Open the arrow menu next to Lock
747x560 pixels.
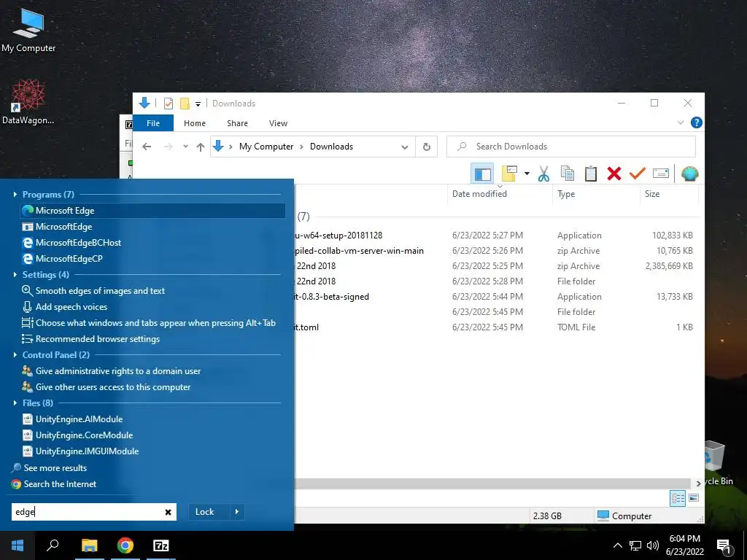[x=237, y=512]
